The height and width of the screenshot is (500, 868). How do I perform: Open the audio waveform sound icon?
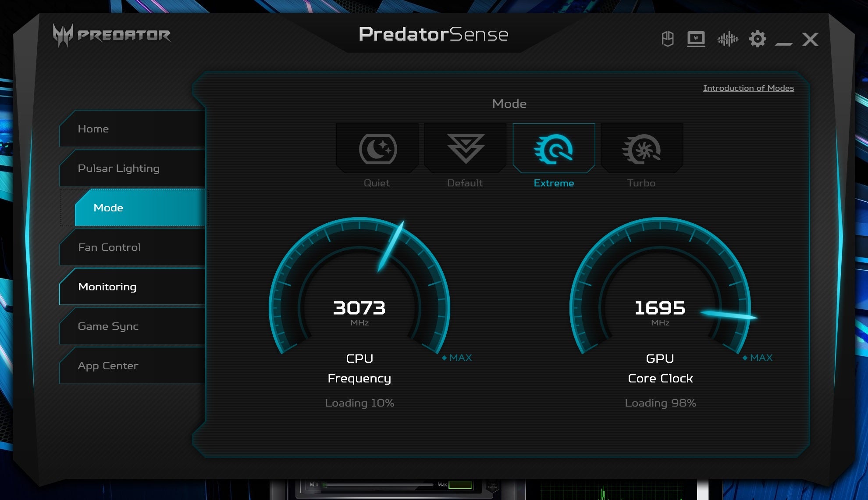(x=727, y=39)
